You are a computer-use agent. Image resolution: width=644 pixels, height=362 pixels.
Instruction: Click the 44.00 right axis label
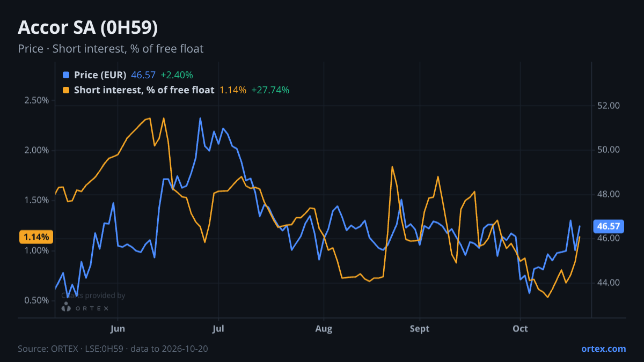[609, 283]
